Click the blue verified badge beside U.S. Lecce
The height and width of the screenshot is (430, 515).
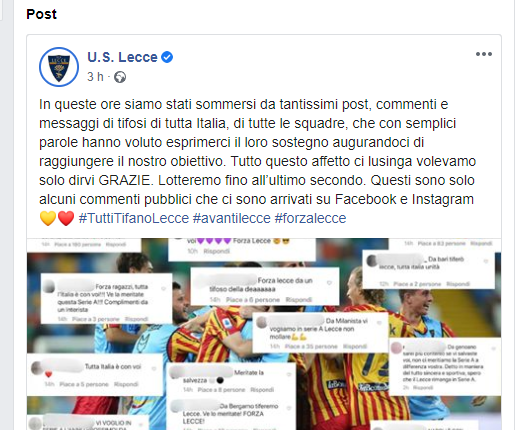[x=167, y=57]
